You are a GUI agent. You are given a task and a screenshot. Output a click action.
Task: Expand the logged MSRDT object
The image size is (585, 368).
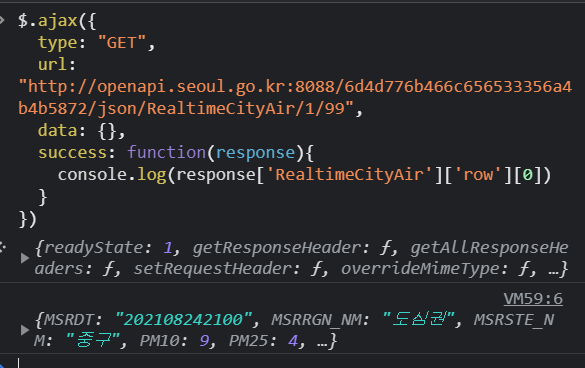25,330
